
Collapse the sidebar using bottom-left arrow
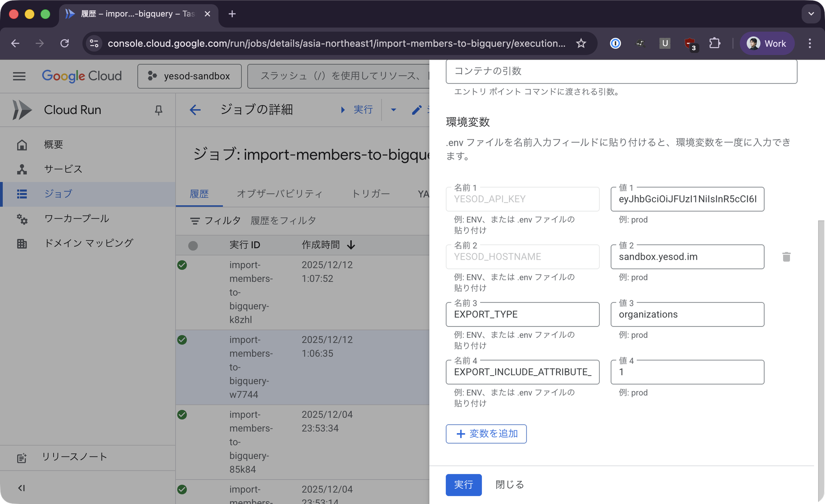(21, 488)
